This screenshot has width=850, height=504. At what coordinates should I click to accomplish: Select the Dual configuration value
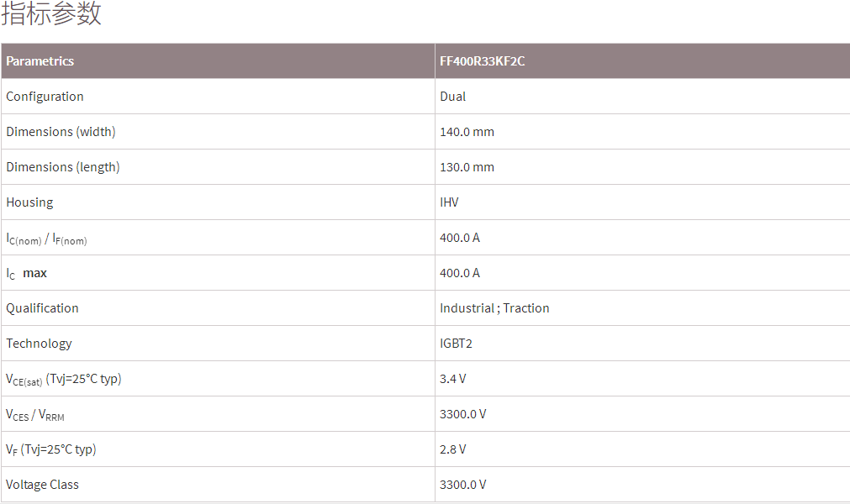coord(452,97)
